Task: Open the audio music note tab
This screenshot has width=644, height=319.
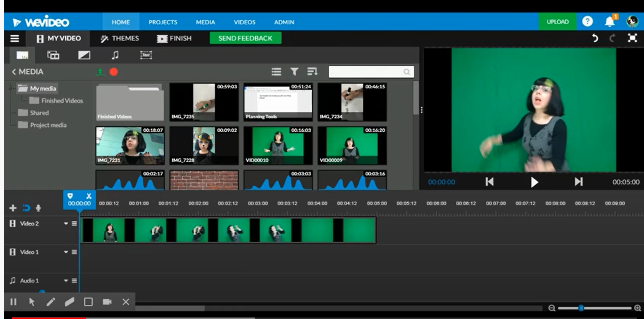Action: [115, 55]
